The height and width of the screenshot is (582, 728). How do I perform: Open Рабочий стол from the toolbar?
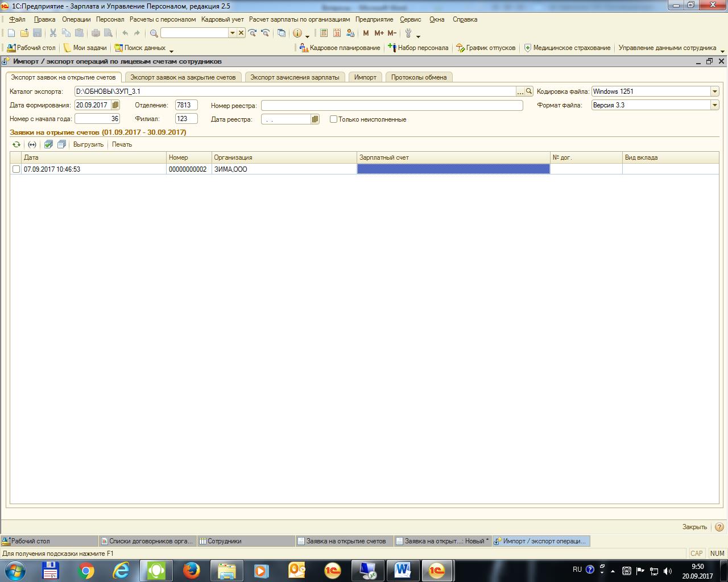coord(31,48)
